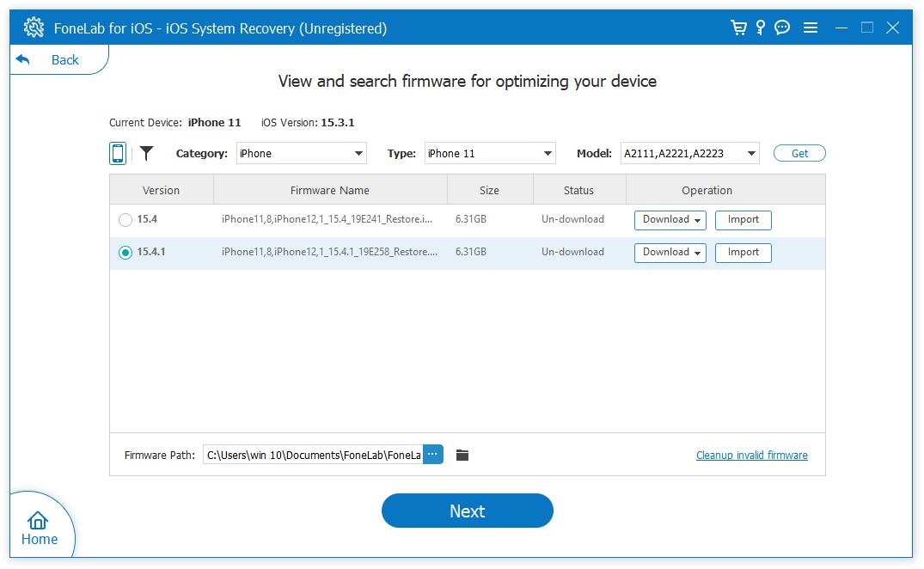Click the filter funnel icon

coord(146,153)
